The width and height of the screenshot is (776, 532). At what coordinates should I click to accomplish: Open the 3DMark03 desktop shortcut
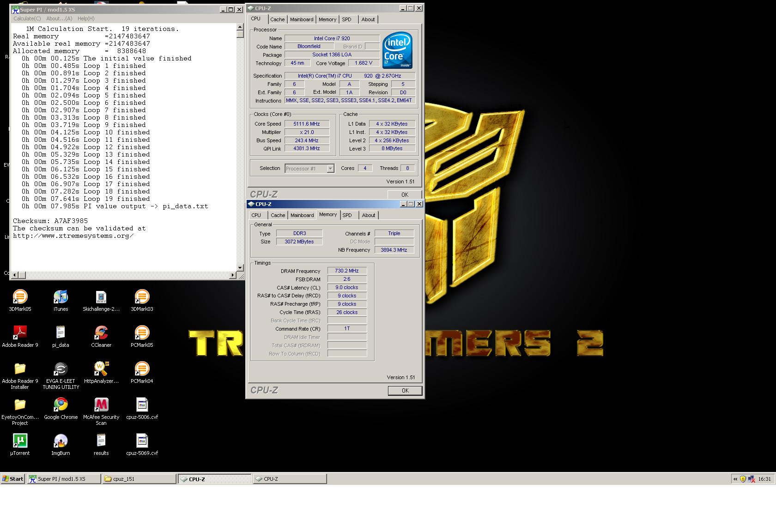pos(142,300)
